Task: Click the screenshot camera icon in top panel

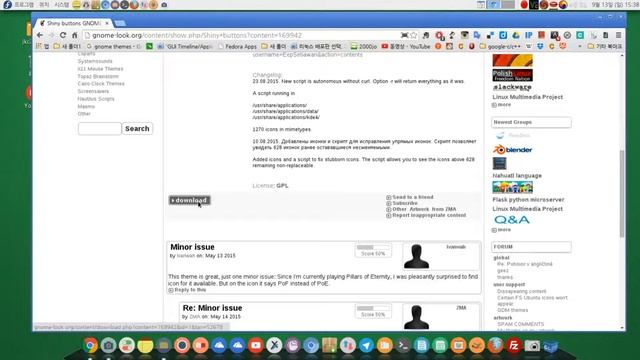Action: click(x=164, y=5)
